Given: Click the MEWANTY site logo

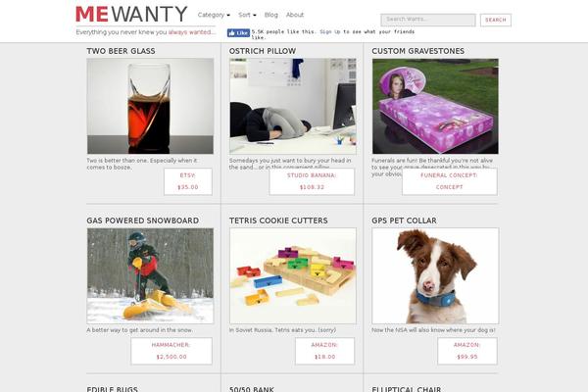Looking at the screenshot, I should pyautogui.click(x=131, y=14).
